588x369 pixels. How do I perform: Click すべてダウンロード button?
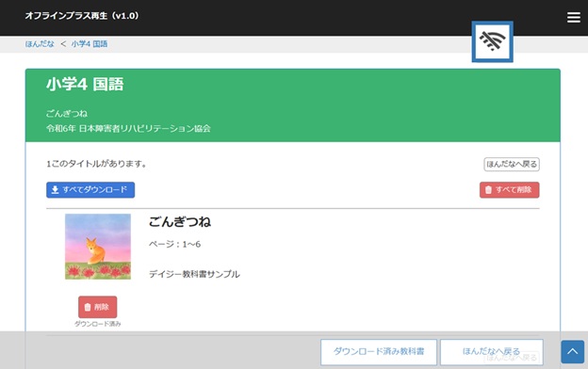pyautogui.click(x=90, y=190)
